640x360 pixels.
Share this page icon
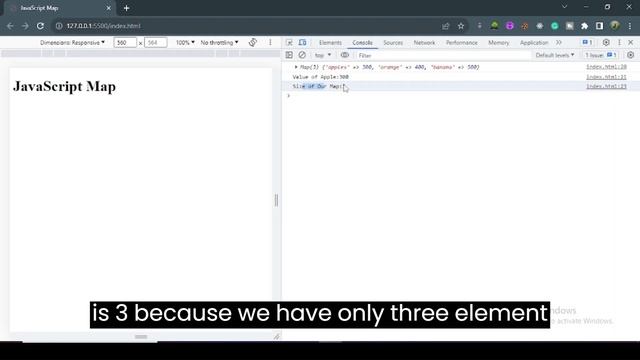(445, 26)
